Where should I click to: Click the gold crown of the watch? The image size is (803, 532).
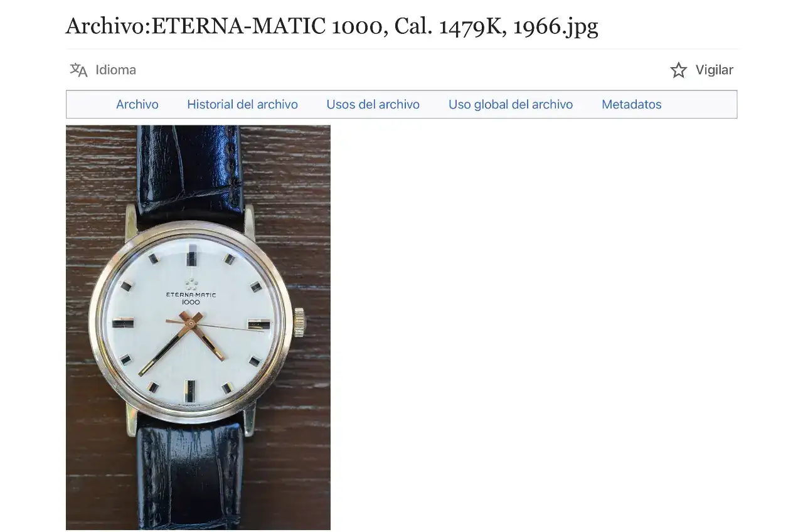(299, 322)
